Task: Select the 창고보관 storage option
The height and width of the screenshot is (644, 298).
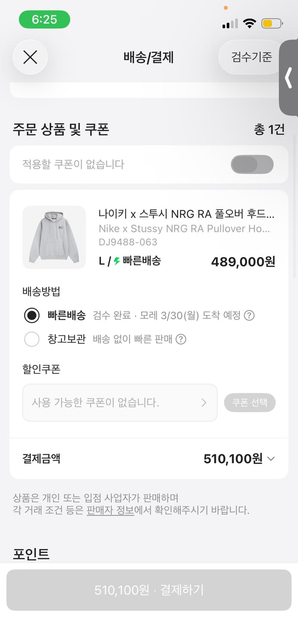Action: [x=32, y=339]
